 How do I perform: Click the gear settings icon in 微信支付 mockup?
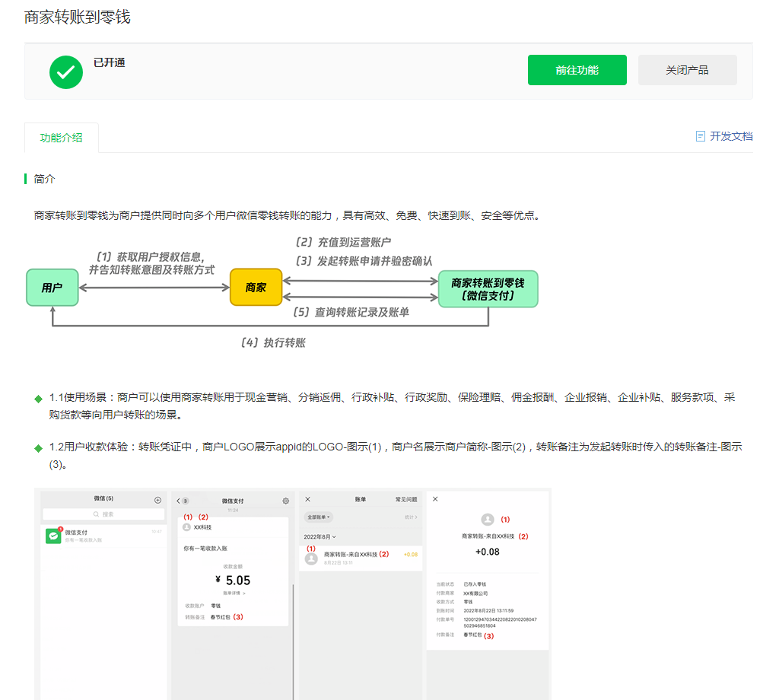pyautogui.click(x=286, y=501)
